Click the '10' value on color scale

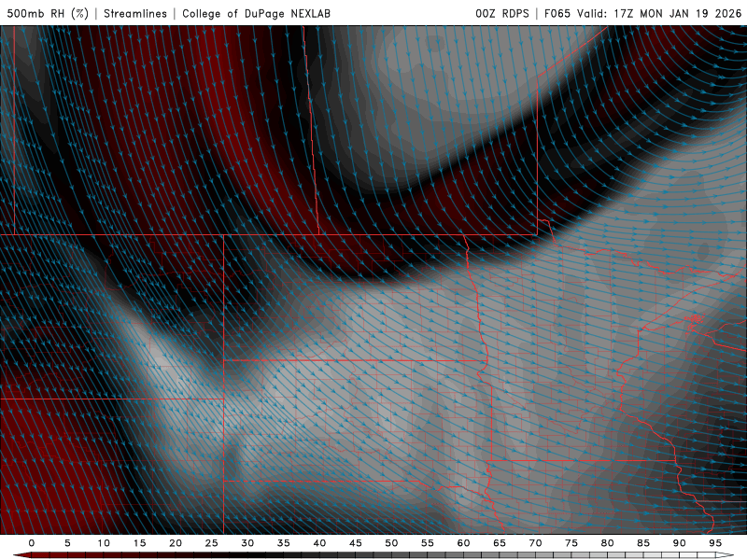[x=104, y=543]
